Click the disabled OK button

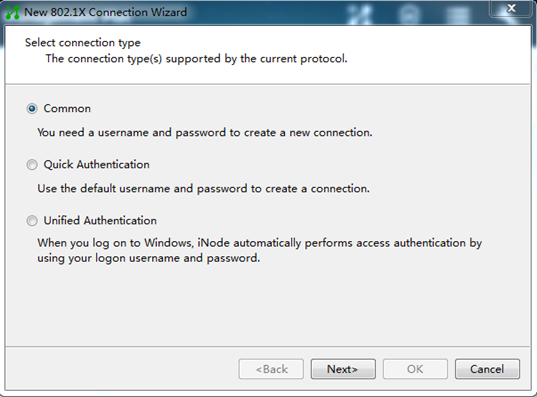(x=415, y=369)
